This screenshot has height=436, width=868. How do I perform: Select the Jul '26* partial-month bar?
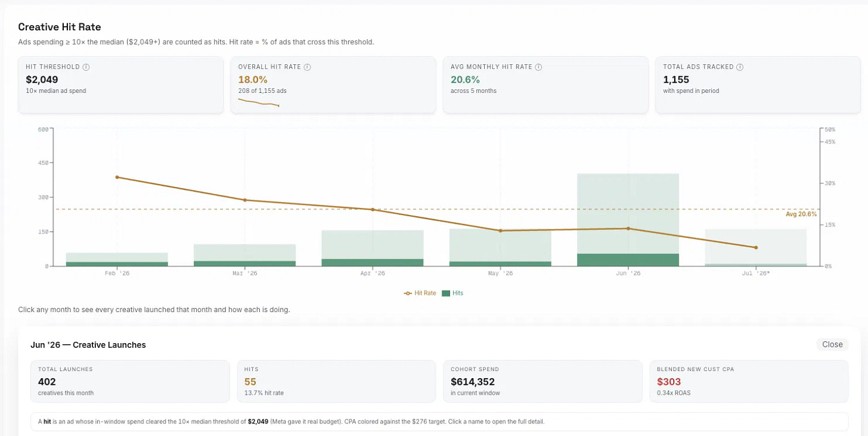(x=756, y=247)
